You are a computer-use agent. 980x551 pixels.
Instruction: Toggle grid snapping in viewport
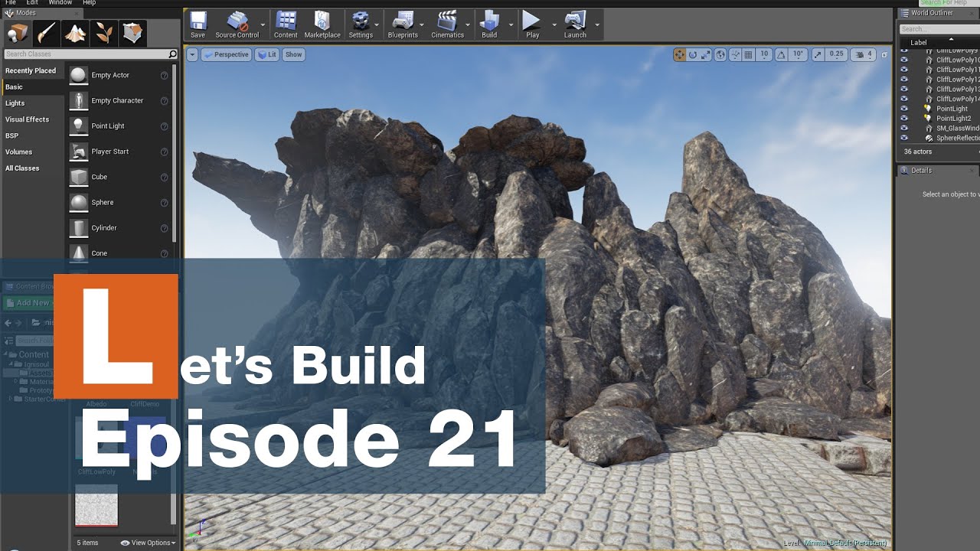point(749,54)
